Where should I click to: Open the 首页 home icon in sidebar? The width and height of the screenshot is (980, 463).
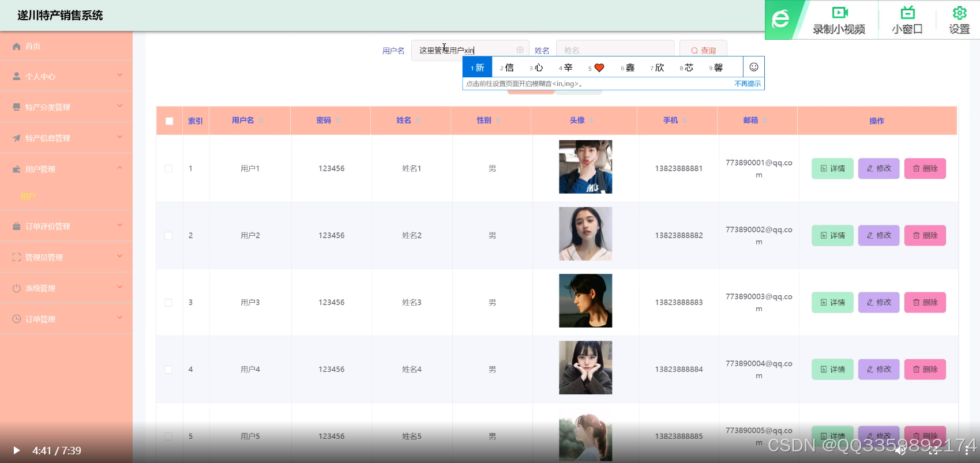(17, 46)
